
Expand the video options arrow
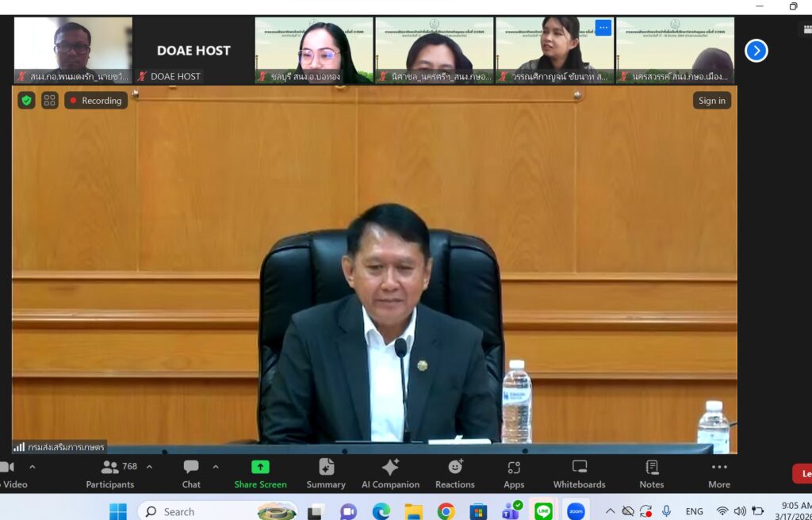(32, 467)
